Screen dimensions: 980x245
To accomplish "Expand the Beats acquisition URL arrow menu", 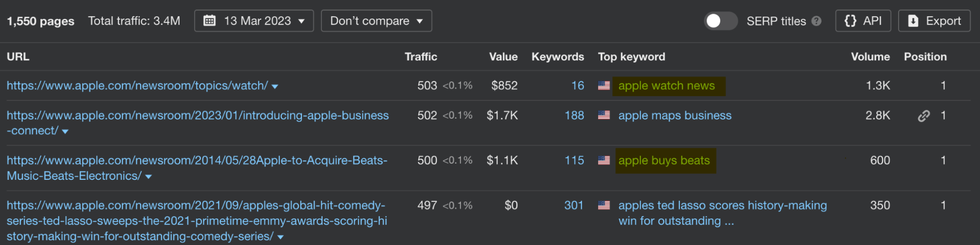I will (149, 177).
